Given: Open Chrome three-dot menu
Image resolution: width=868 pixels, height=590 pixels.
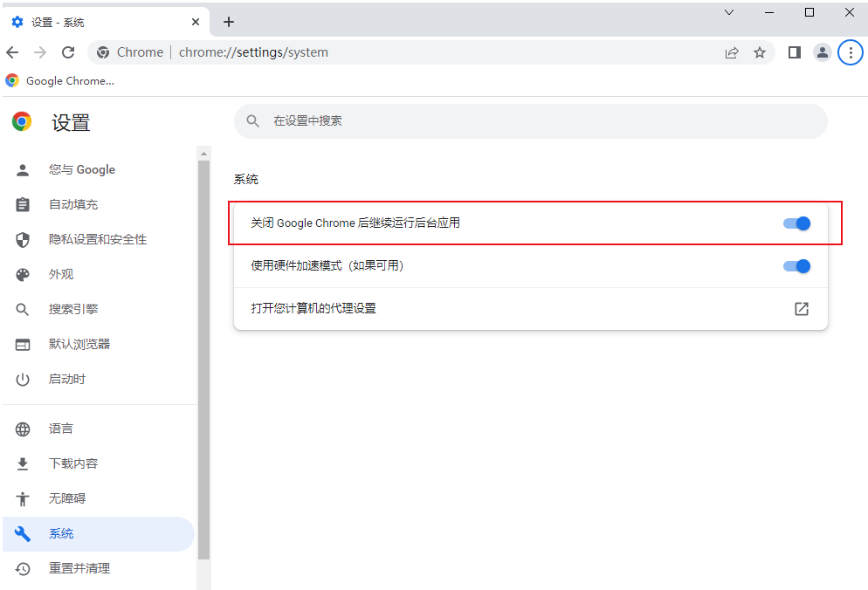Looking at the screenshot, I should [x=851, y=52].
